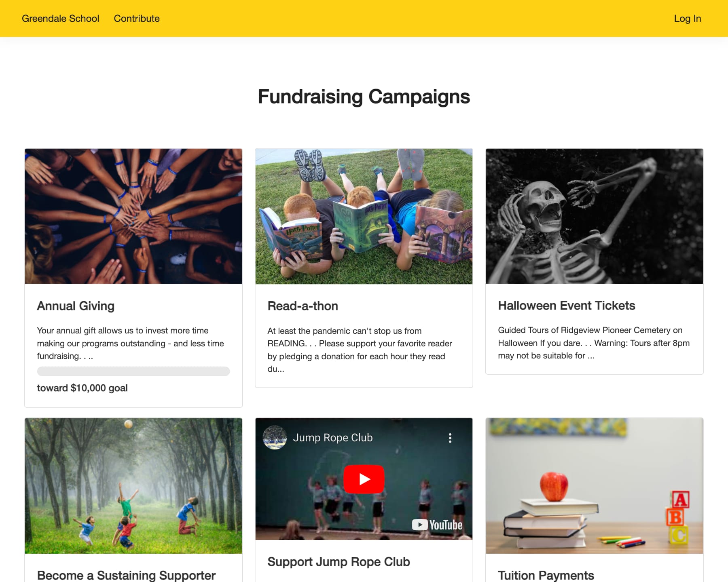Click the kids reading Harry Potter image
This screenshot has height=582, width=728.
point(364,216)
